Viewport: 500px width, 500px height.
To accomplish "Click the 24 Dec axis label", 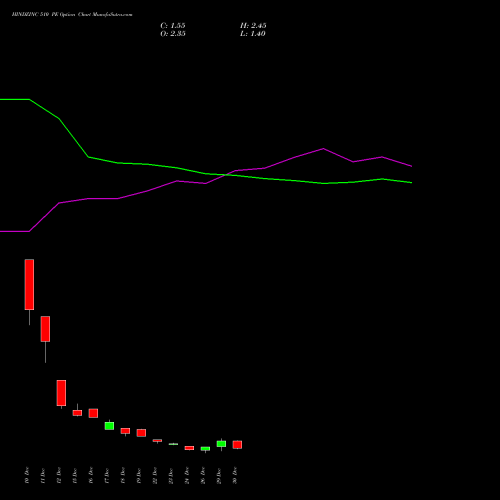I will click(x=187, y=475).
